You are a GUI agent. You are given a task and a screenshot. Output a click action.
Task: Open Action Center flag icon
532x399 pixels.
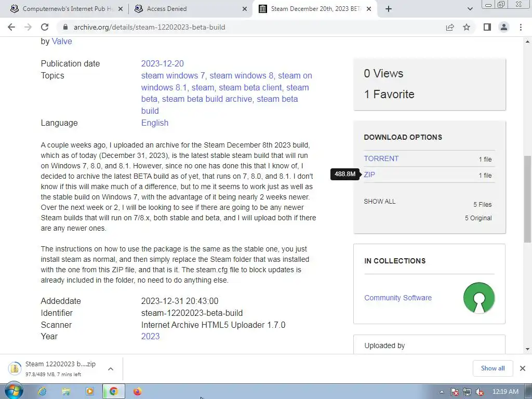point(455,392)
